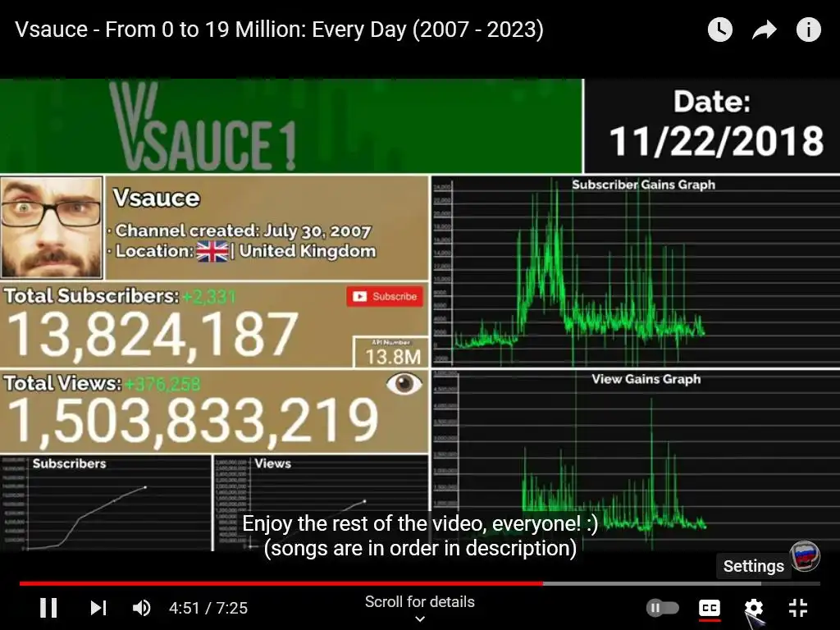Image resolution: width=840 pixels, height=630 pixels.
Task: Click the video title text
Action: pos(279,30)
